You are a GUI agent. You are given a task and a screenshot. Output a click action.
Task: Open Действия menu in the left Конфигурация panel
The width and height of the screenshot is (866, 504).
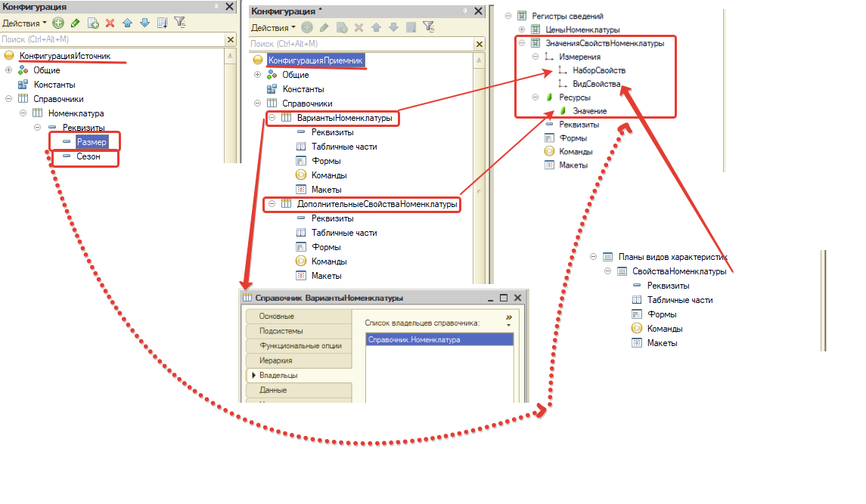24,23
